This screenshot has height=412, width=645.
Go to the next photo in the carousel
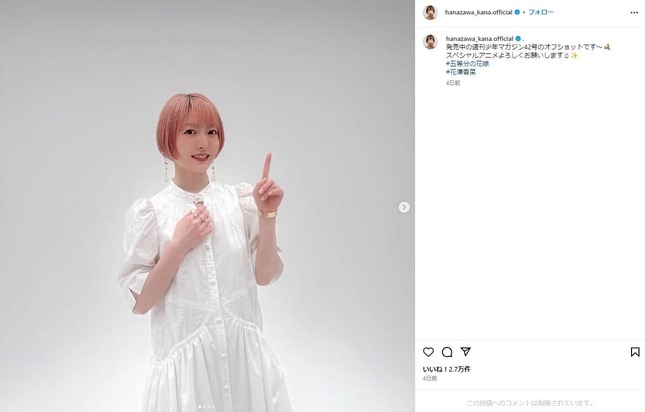(404, 207)
